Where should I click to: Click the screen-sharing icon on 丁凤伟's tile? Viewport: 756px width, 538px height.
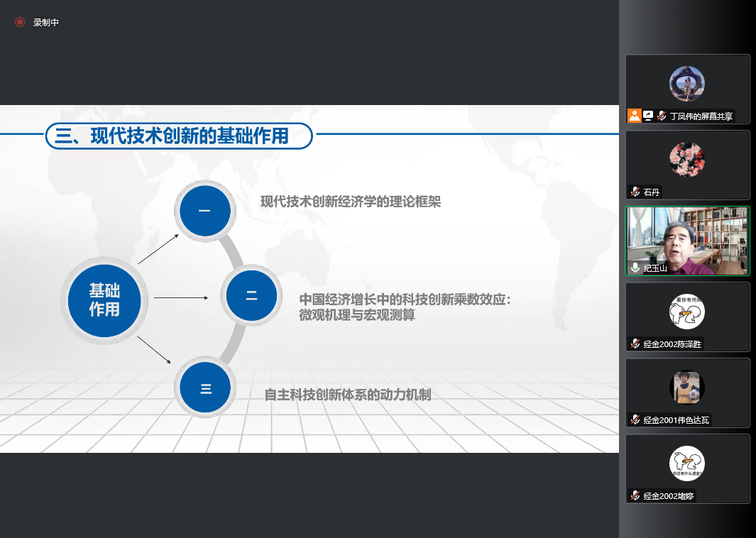(648, 116)
